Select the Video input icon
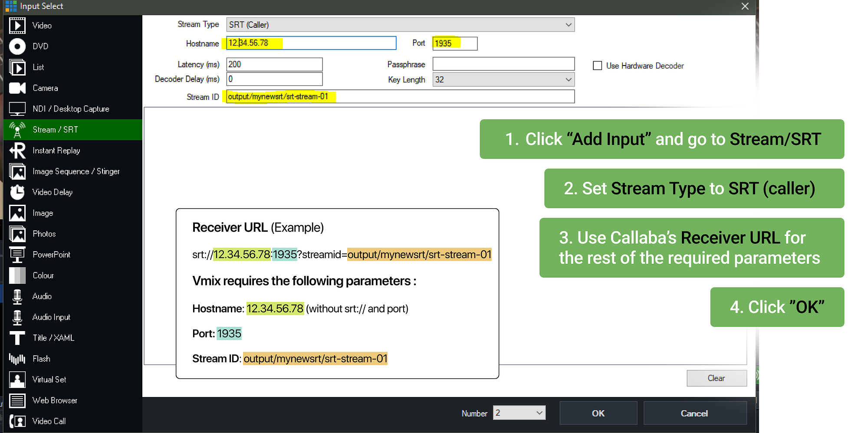Image resolution: width=868 pixels, height=433 pixels. [x=17, y=25]
